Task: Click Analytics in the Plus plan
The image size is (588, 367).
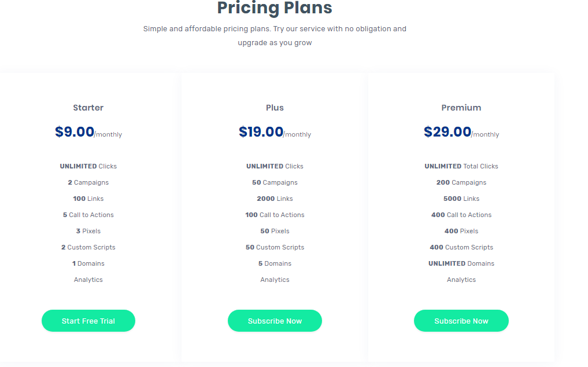Action: (x=275, y=280)
